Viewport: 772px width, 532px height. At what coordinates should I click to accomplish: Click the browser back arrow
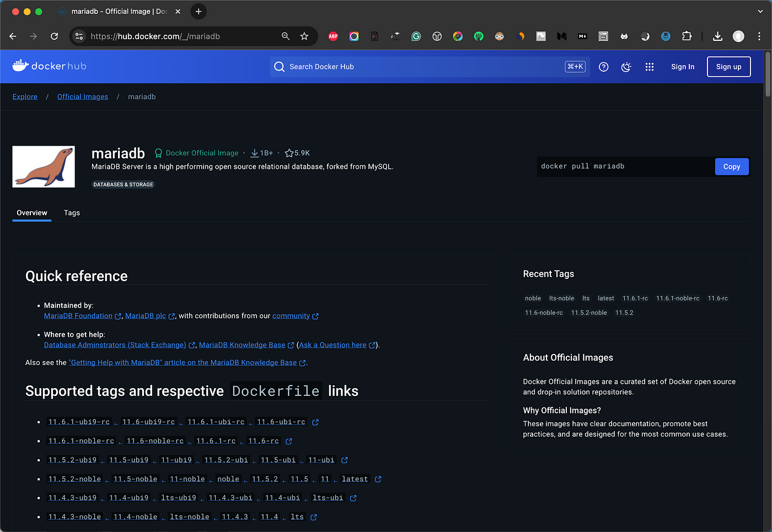point(13,36)
